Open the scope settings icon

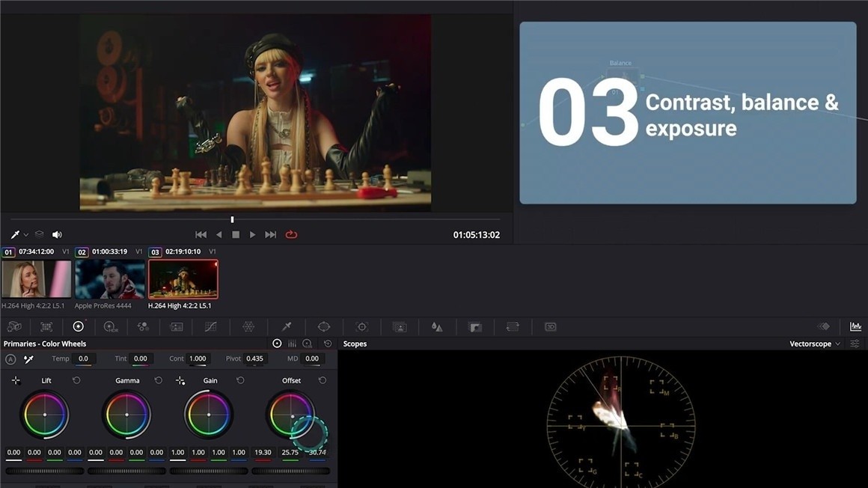click(855, 344)
